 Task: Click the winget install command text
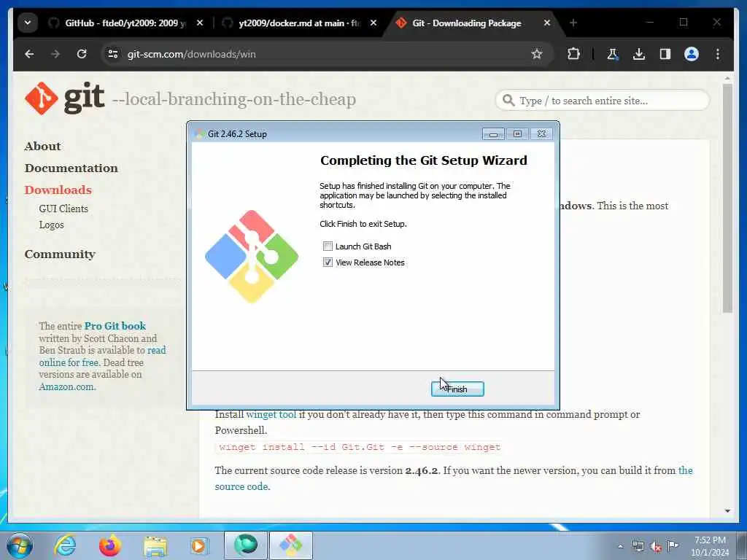(x=360, y=447)
